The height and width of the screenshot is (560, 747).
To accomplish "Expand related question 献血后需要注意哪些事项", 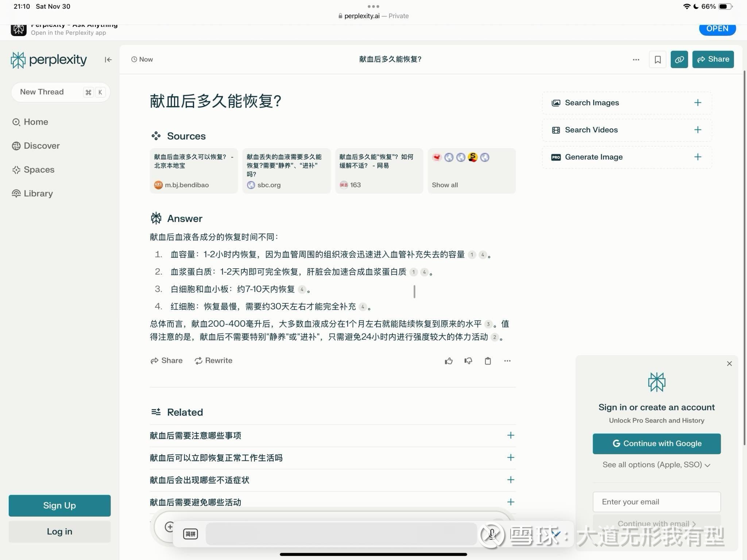I will click(x=332, y=436).
